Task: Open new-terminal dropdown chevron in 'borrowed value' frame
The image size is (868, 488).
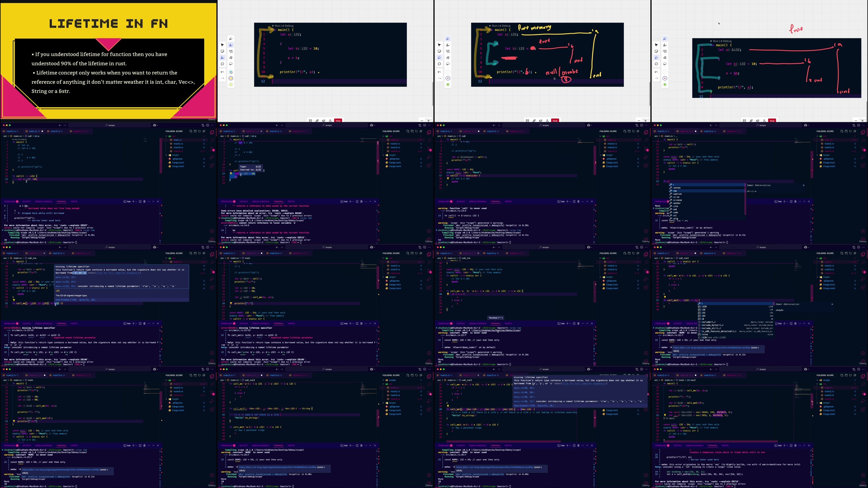Action: [x=136, y=201]
